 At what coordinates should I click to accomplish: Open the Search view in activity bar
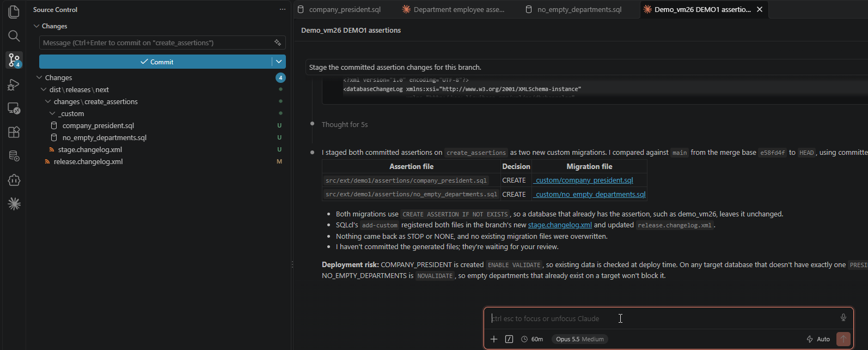tap(14, 36)
